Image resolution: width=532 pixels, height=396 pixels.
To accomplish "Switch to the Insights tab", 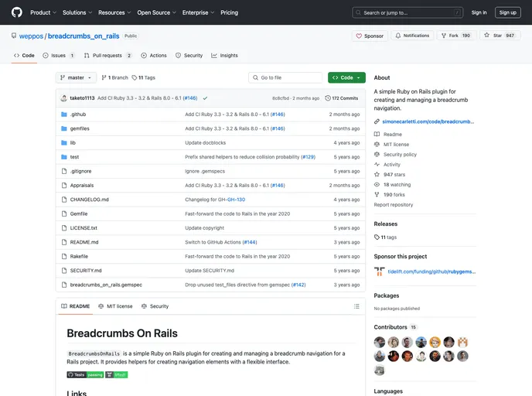I will (224, 56).
